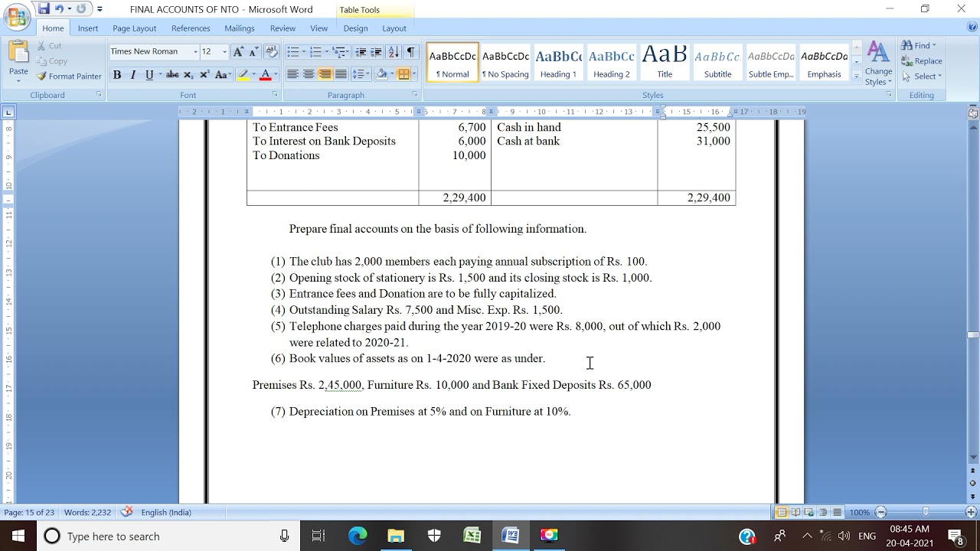
Task: Open the Review tab
Action: click(x=283, y=28)
